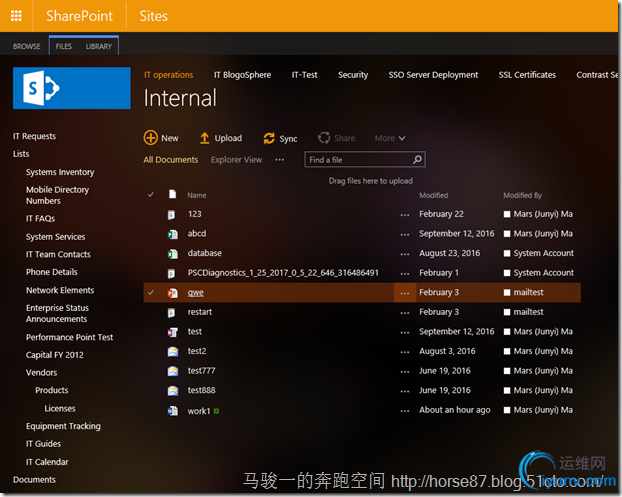Open ellipsis menu for 123
The width and height of the screenshot is (622, 497).
click(405, 215)
